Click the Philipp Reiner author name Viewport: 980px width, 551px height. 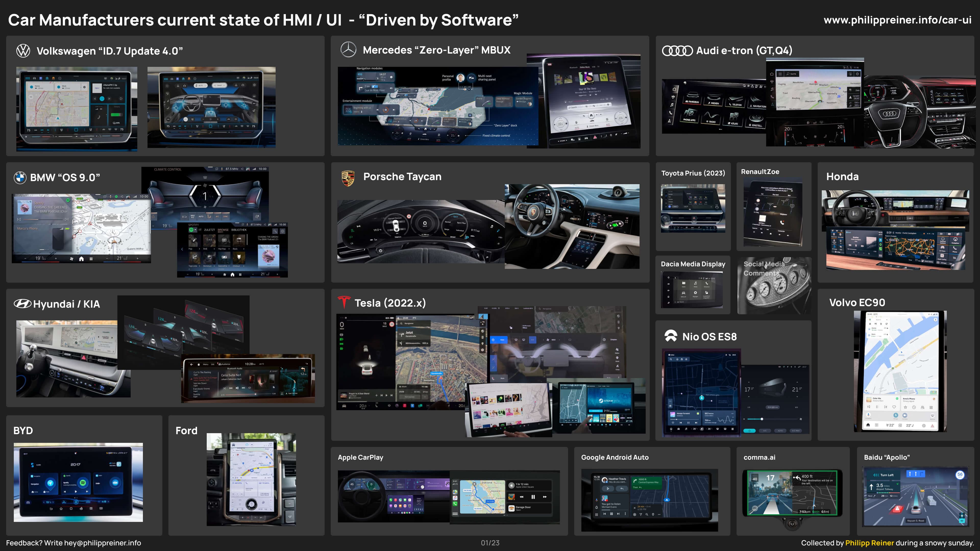[869, 543]
